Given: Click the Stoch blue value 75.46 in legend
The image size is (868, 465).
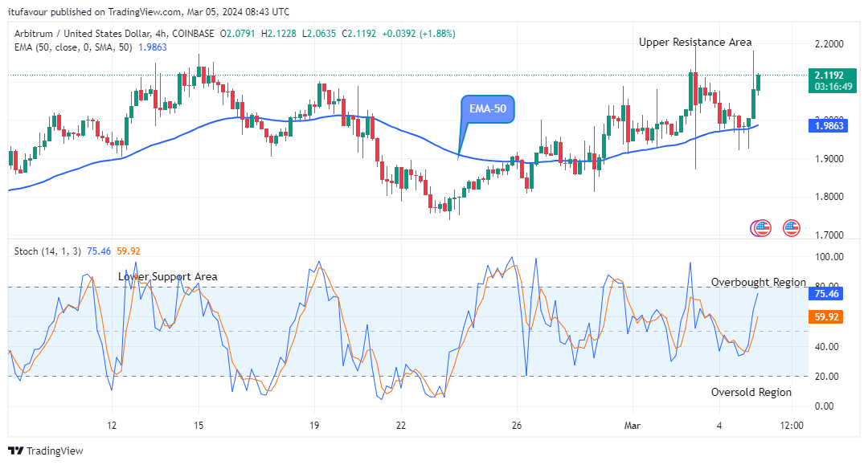Looking at the screenshot, I should pos(99,251).
